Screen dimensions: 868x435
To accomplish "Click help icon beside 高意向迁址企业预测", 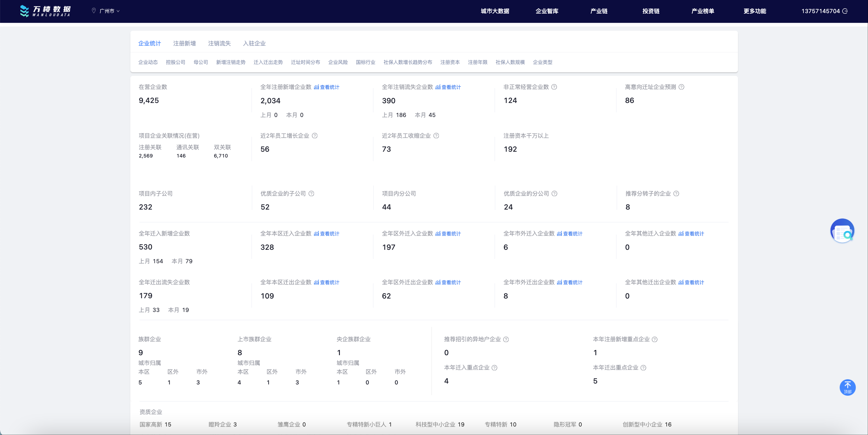I will click(x=681, y=87).
